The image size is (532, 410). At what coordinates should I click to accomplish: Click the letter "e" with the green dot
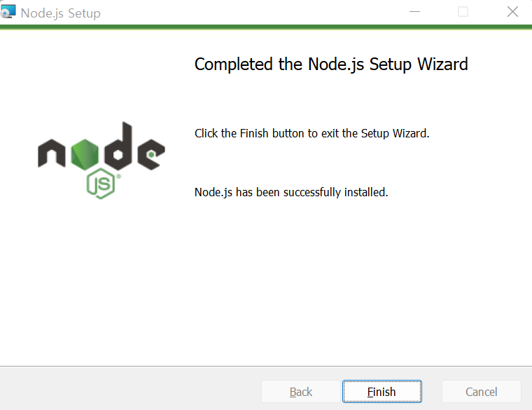coord(151,154)
